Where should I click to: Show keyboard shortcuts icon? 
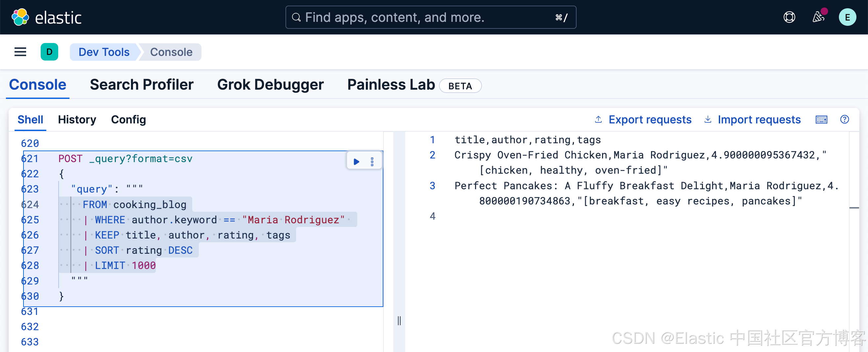pos(821,119)
